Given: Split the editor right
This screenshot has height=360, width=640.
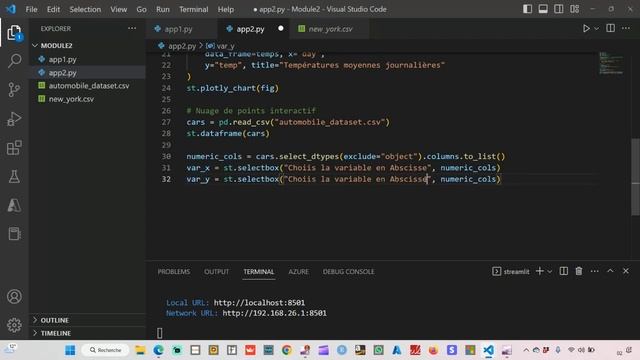Looking at the screenshot, I should (611, 28).
